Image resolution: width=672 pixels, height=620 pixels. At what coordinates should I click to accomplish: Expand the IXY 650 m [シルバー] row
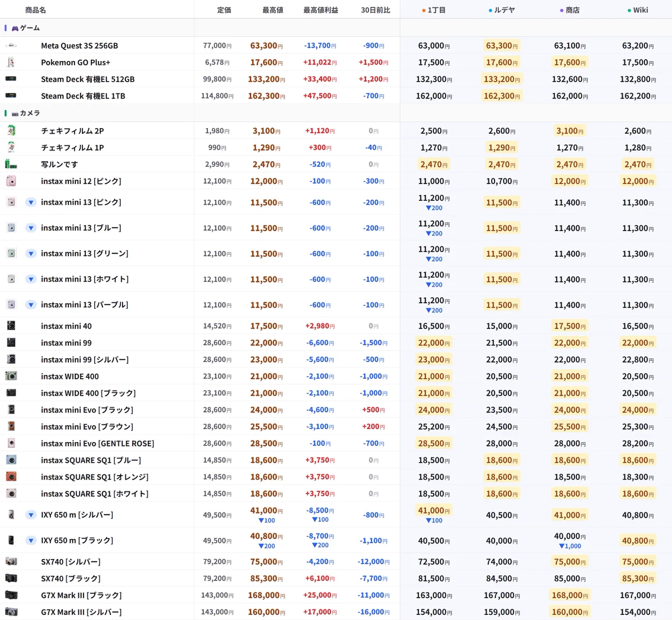pos(31,515)
